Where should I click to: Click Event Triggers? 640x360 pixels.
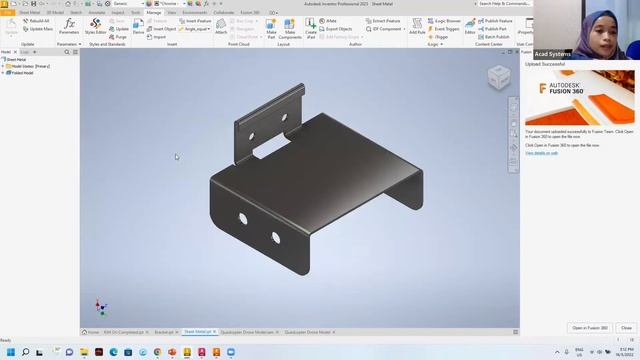coord(444,29)
